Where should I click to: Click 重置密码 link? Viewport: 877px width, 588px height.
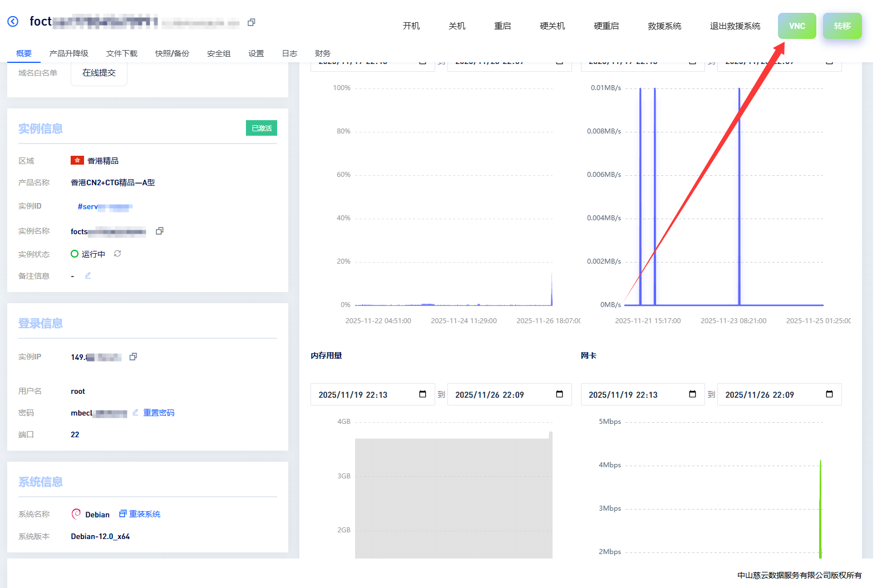click(x=159, y=413)
